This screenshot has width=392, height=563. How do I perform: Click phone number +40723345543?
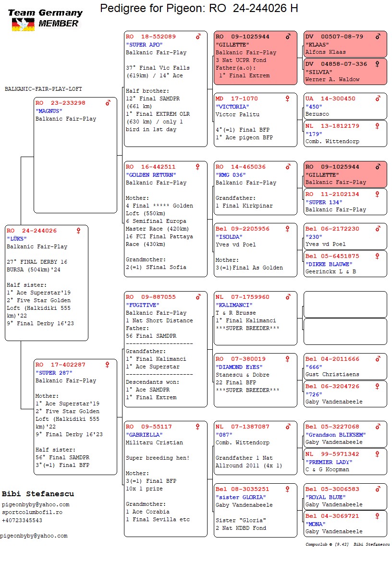(x=22, y=520)
